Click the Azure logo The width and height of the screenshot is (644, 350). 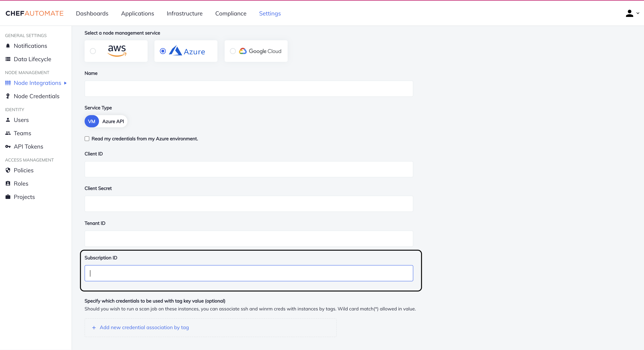187,51
